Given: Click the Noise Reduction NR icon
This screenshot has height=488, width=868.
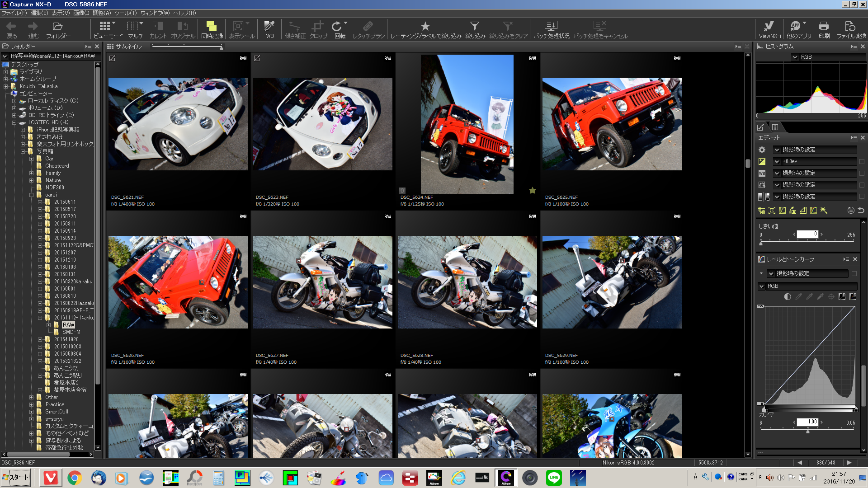Looking at the screenshot, I should tap(762, 211).
